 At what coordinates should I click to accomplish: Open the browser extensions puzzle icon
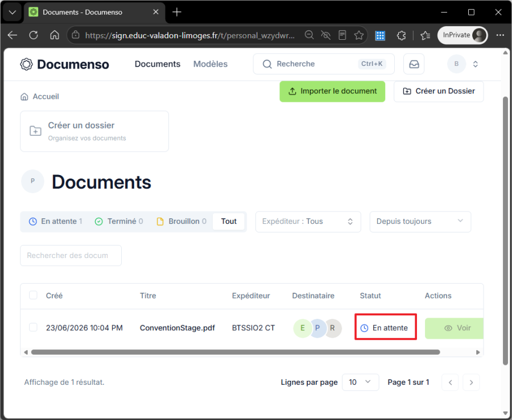[x=401, y=35]
